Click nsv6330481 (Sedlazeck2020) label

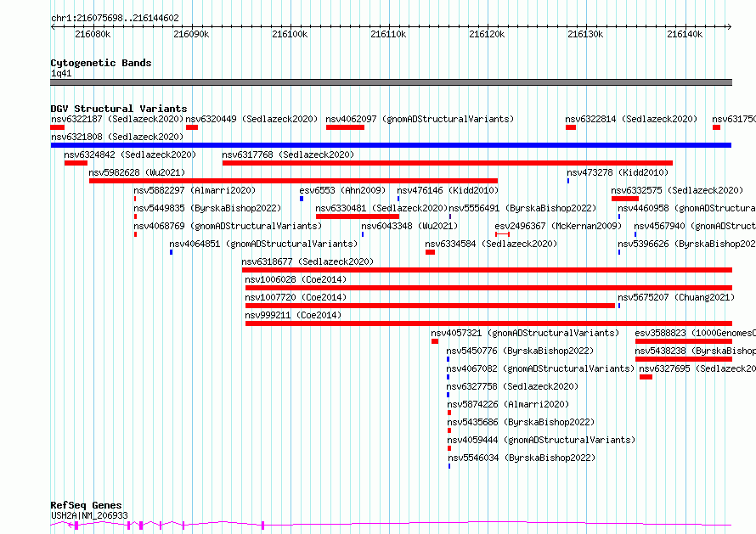[x=382, y=208]
